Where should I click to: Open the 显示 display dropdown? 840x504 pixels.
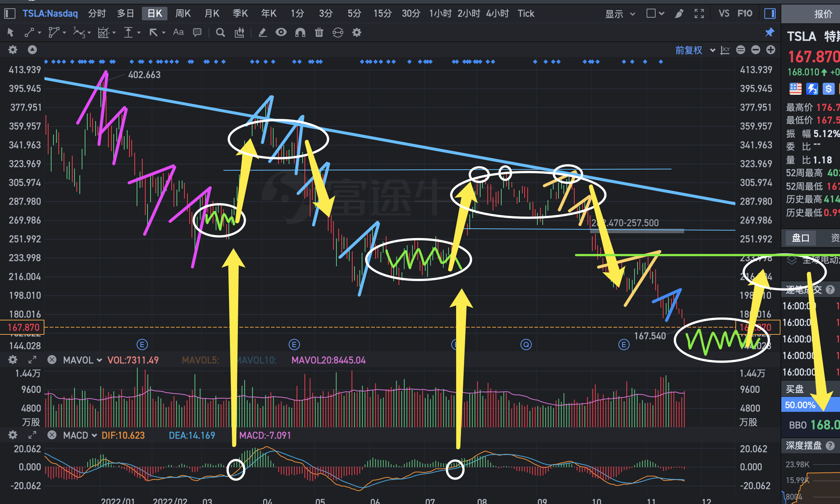(619, 14)
